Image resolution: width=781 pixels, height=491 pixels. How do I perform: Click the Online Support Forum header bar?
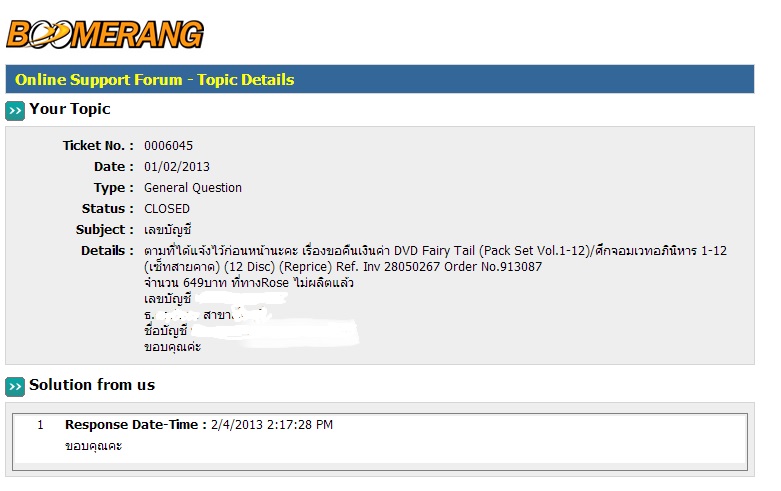coord(380,79)
